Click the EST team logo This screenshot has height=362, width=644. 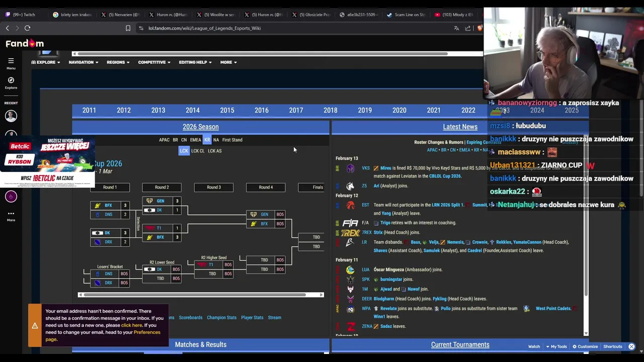coord(350,205)
